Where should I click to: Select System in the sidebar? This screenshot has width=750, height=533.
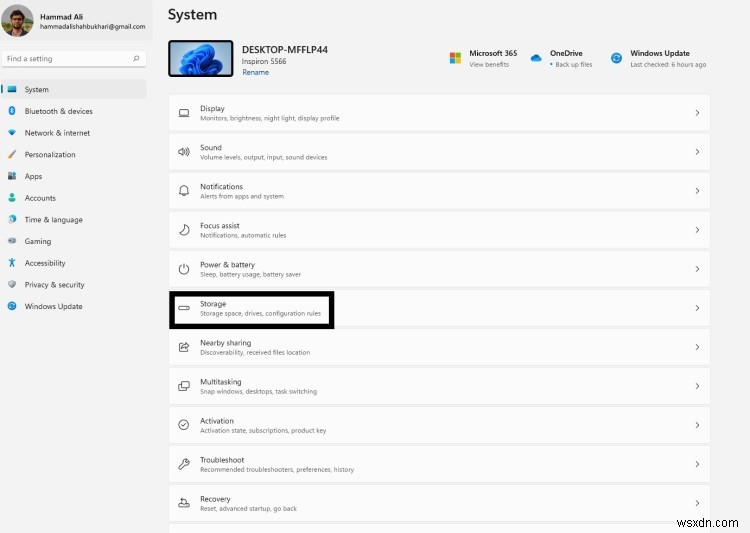point(74,89)
